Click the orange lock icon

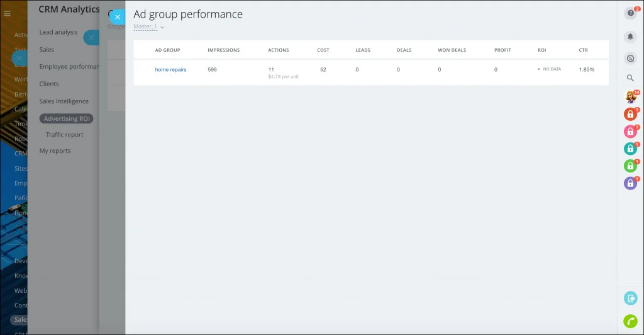(630, 114)
